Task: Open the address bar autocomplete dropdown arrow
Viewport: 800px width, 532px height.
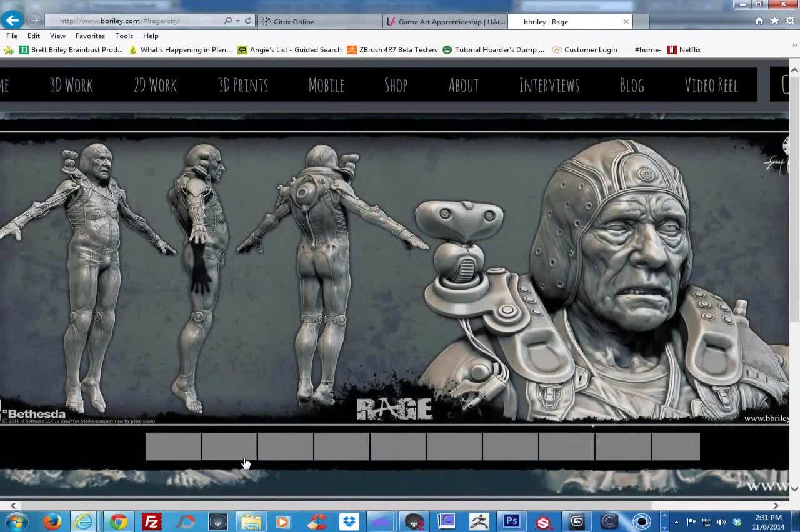Action: [238, 21]
